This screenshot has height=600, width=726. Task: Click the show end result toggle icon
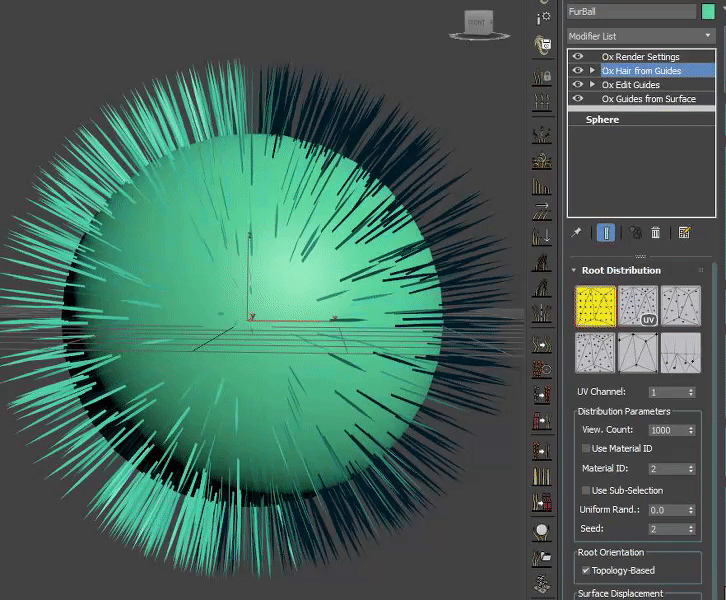606,232
